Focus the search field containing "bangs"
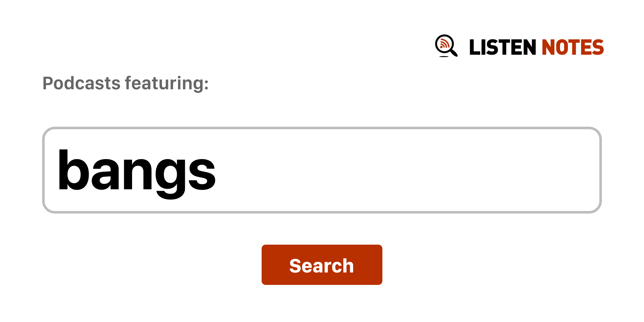This screenshot has height=322, width=644. 322,170
